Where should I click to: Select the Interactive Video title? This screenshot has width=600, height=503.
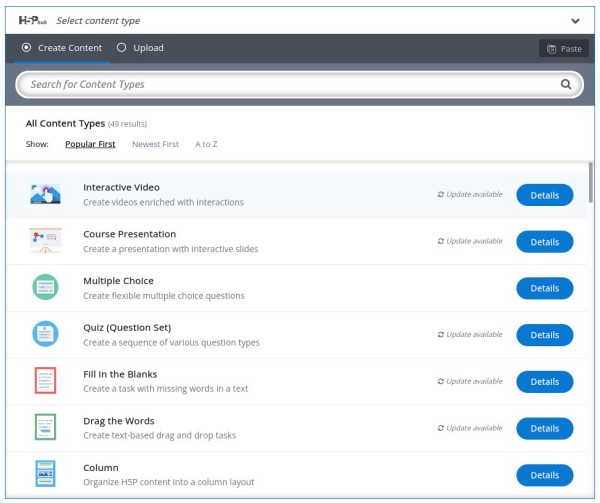121,187
